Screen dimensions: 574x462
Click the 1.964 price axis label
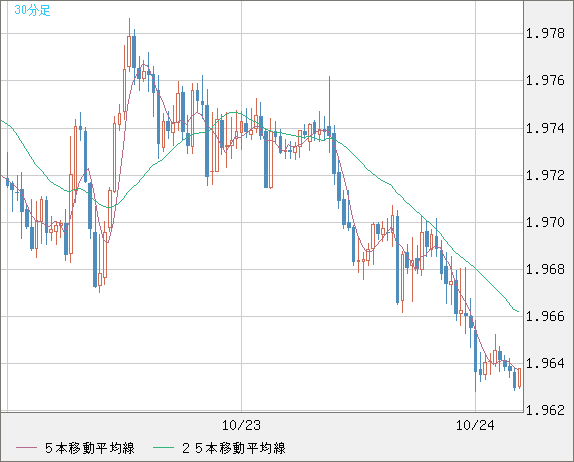click(x=545, y=363)
